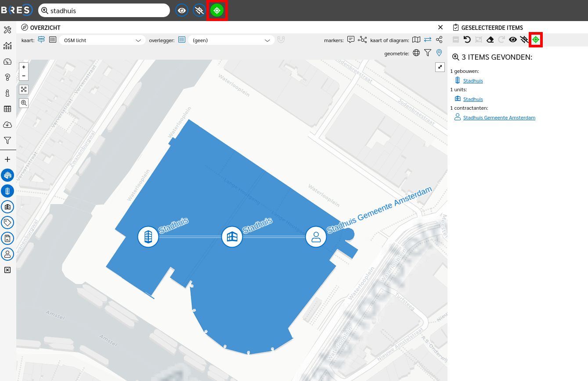Select the price tag item type in sidebar

[7, 223]
